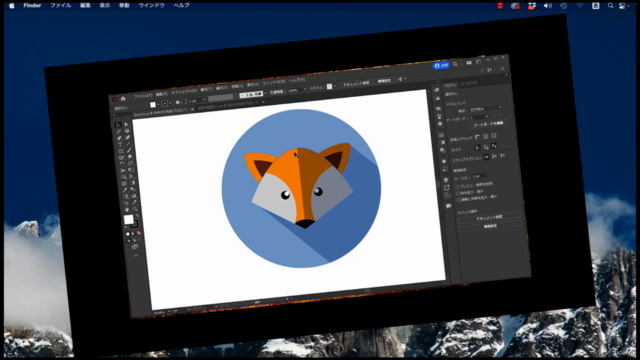
Task: Select the Zoom magnifier tool in toolbox
Action: tap(136, 209)
